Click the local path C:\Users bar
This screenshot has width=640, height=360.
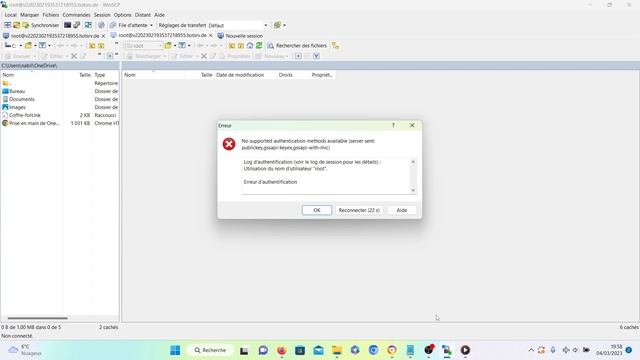(60, 65)
